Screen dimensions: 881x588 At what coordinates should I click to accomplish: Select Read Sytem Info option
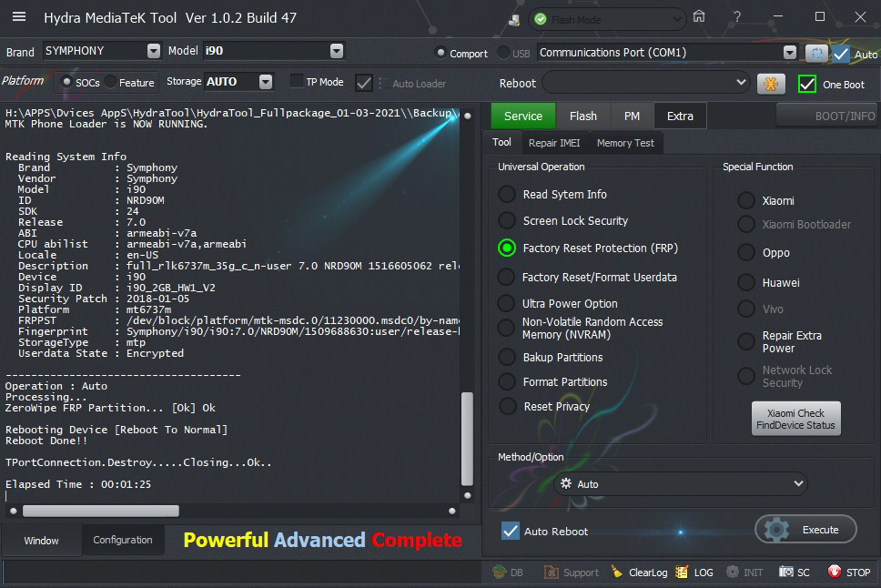[507, 194]
